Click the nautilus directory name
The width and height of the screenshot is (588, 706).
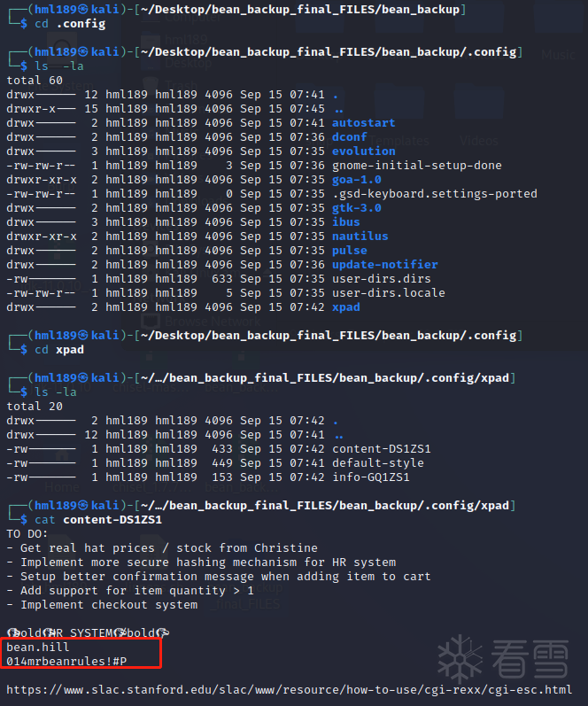360,237
